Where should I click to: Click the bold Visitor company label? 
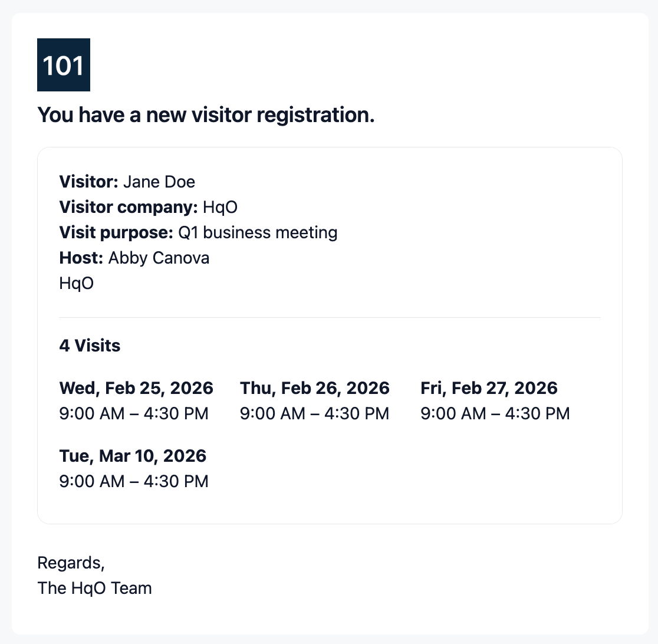tap(128, 207)
